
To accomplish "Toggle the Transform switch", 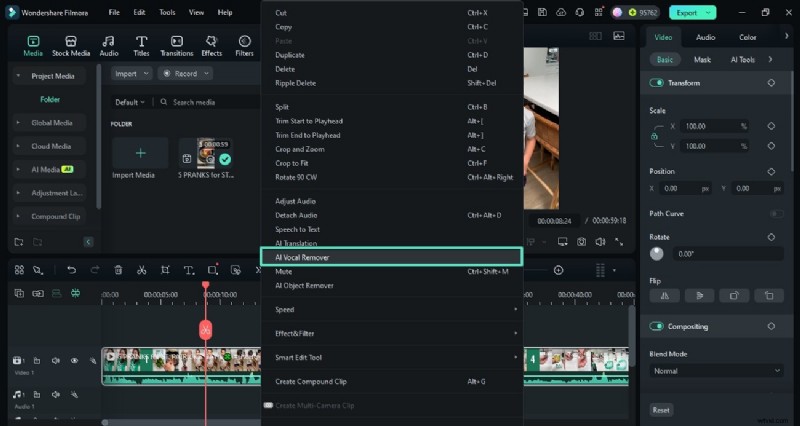I will tap(656, 83).
